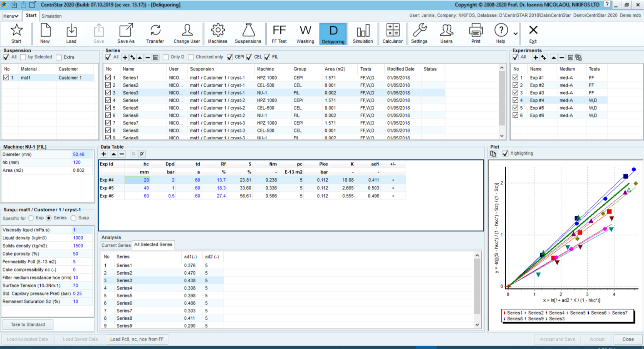This screenshot has height=349, width=644.
Task: Click the crossed-out D icon in the Data Table toolbar
Action: 142,154
